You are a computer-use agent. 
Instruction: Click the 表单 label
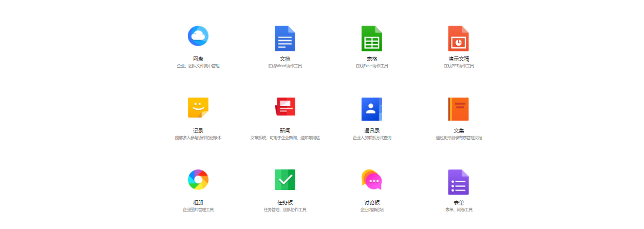(459, 203)
